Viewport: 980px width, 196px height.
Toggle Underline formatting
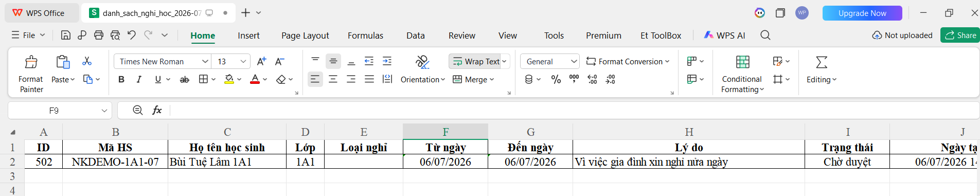click(x=158, y=79)
